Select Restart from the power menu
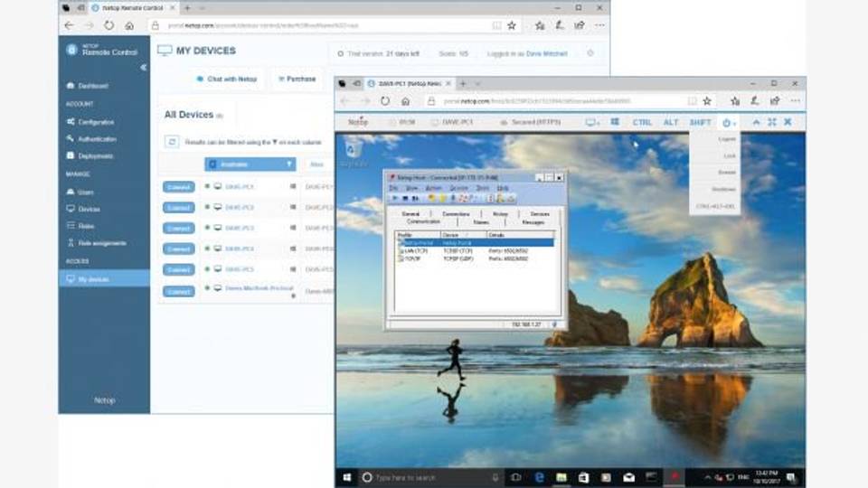The image size is (868, 488). tap(727, 172)
